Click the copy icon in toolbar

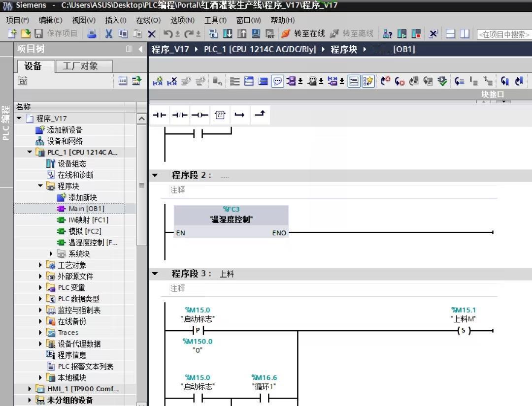pos(123,33)
